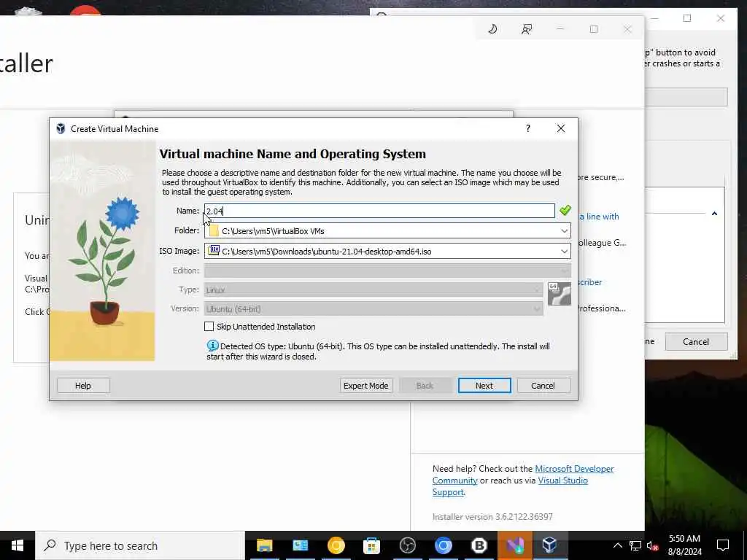Click 'Installer version 3.6.2122.36397' text
This screenshot has height=560, width=747.
(492, 516)
